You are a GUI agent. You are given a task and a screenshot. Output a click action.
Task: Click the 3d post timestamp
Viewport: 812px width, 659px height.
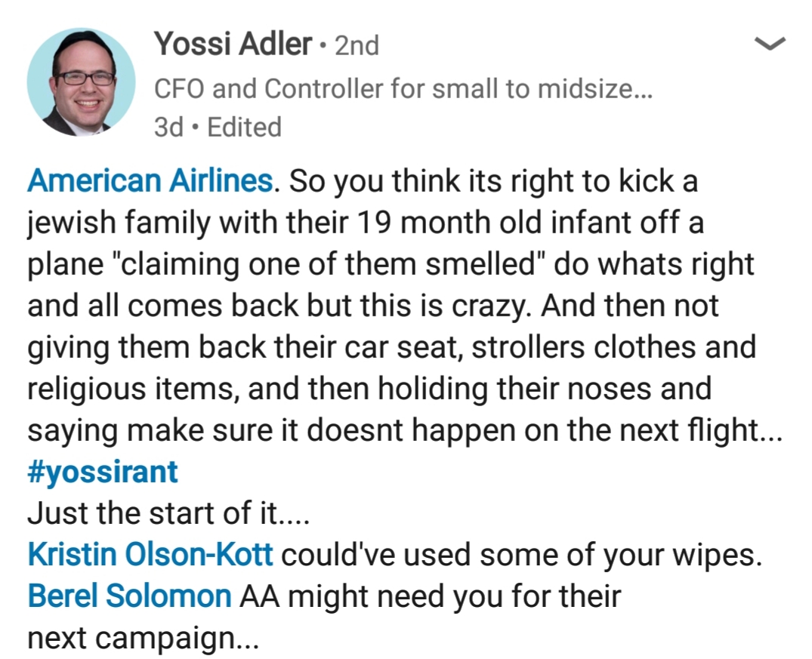tap(168, 127)
